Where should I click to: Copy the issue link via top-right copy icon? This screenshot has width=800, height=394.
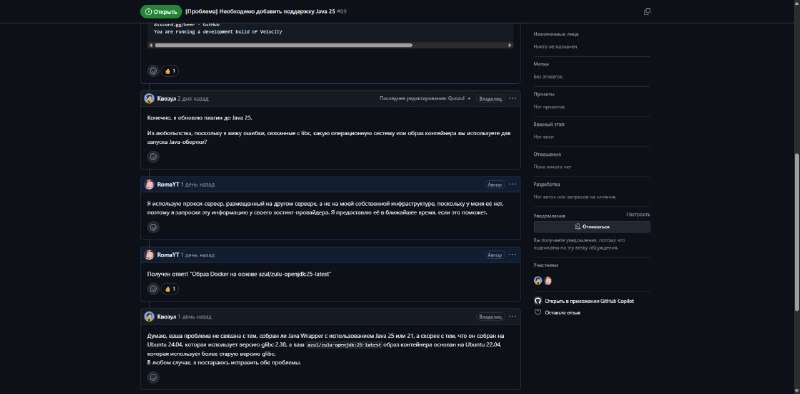click(x=647, y=11)
